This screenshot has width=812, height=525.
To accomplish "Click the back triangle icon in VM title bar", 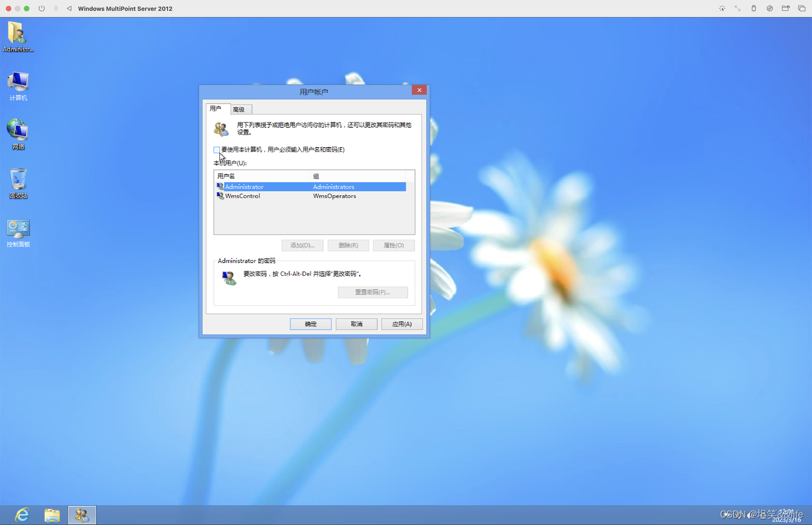I will [69, 8].
